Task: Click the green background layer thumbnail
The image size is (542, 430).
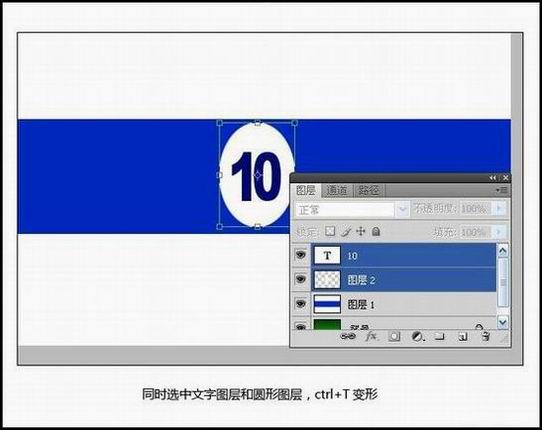Action: coord(327,325)
